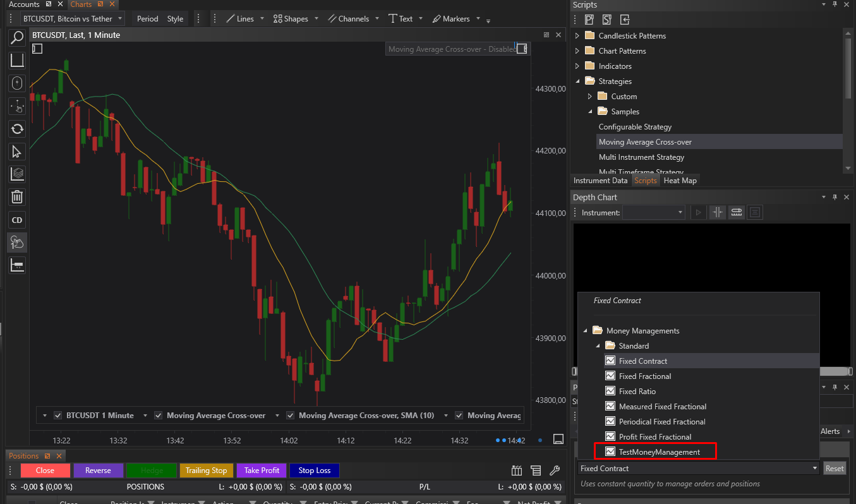This screenshot has width=856, height=504.
Task: Click the S script icon in Scripts toolbar
Action: [x=607, y=20]
